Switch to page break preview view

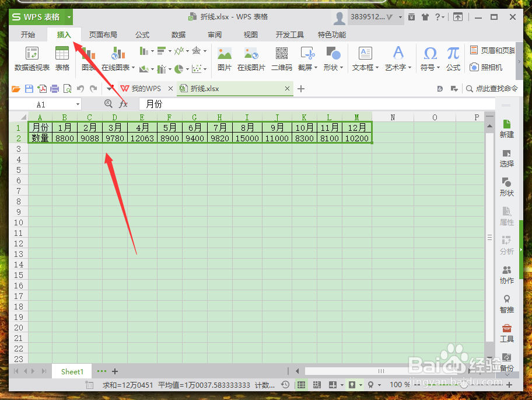[x=317, y=385]
